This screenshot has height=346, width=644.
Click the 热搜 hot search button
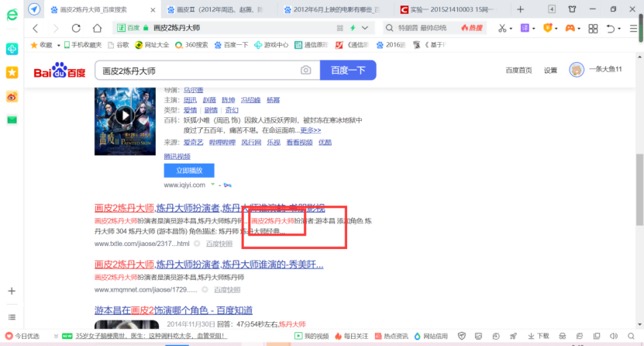[x=471, y=28]
